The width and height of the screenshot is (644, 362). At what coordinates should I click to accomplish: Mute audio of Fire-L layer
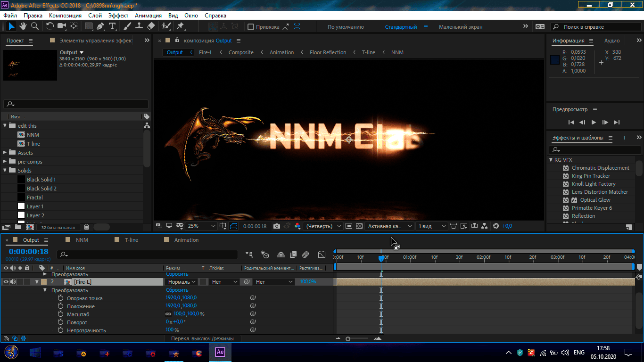tap(13, 282)
